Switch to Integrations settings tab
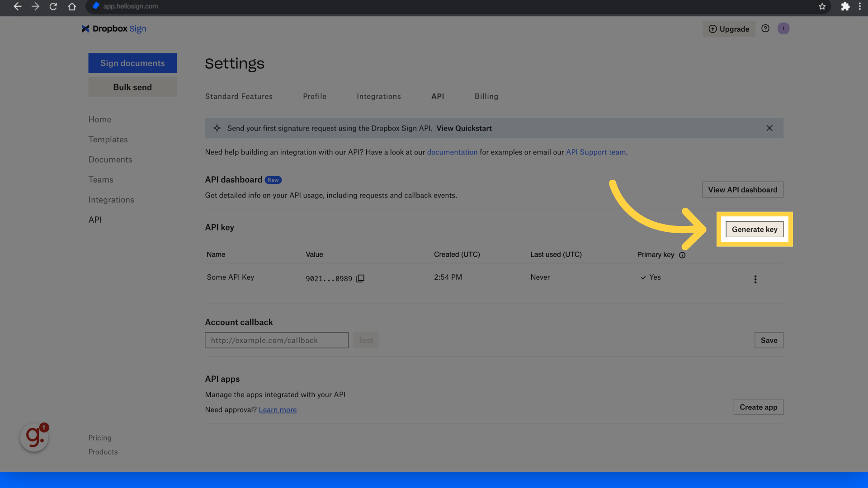Viewport: 868px width, 488px height. point(379,96)
